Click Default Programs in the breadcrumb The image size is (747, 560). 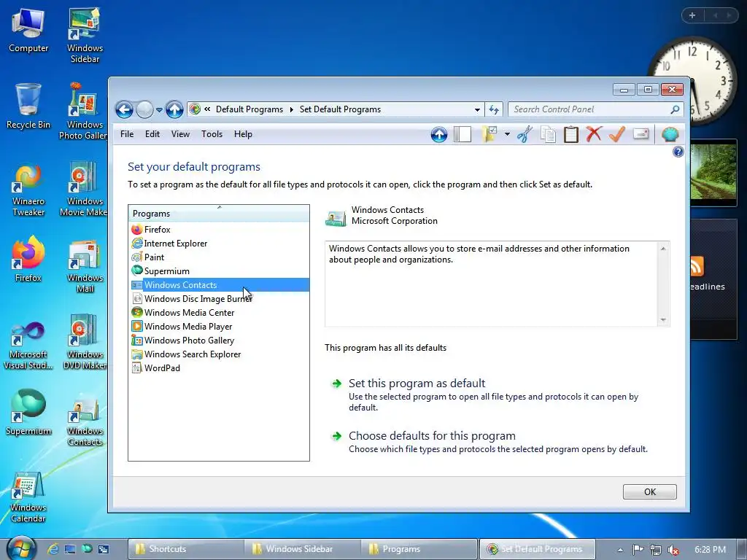click(x=249, y=109)
